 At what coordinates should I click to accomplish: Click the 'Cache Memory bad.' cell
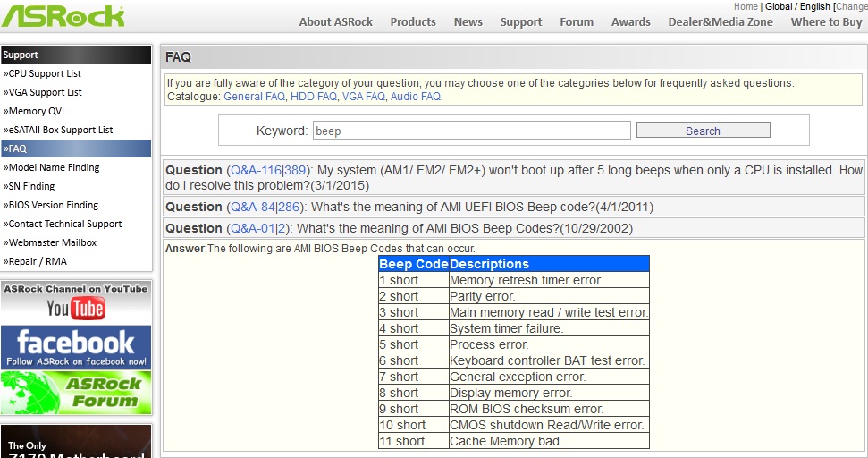pos(549,441)
